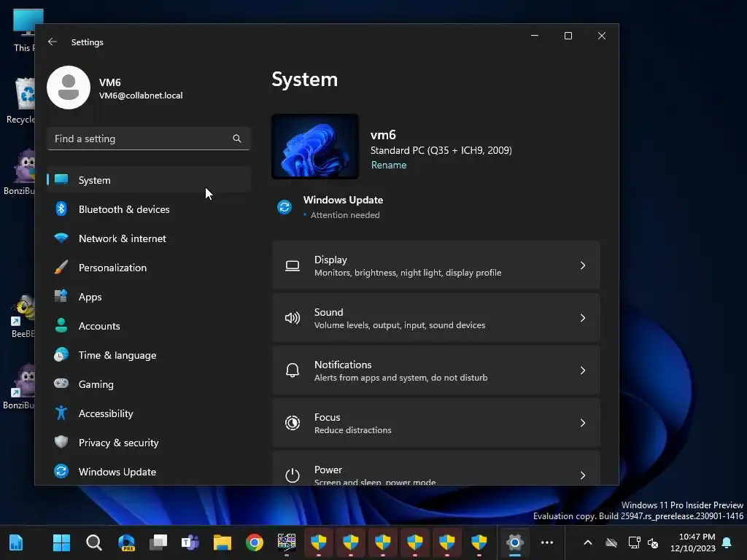Viewport: 747px width, 560px height.
Task: Expand the Power row chevron
Action: pyautogui.click(x=583, y=475)
